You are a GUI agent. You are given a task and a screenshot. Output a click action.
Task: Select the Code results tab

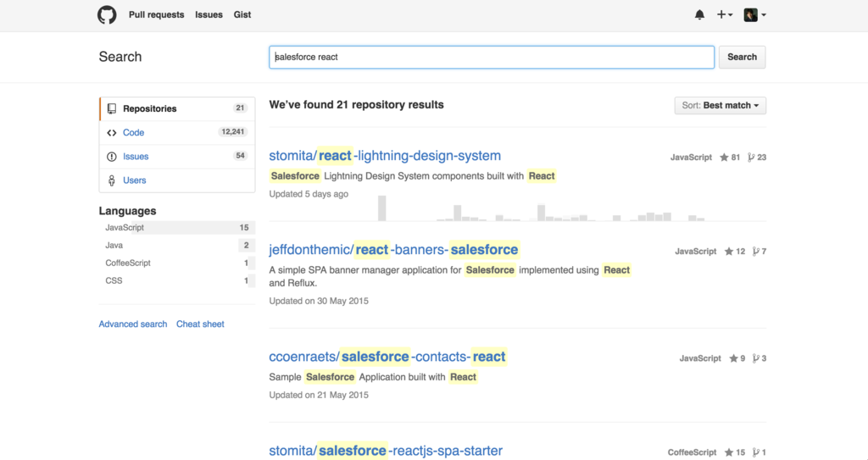tap(177, 132)
